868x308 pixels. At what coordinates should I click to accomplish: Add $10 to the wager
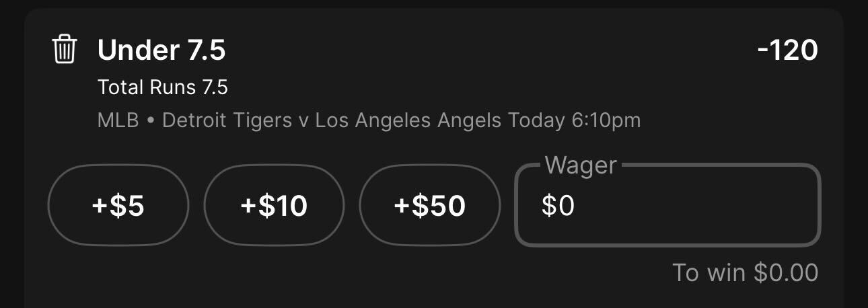[x=274, y=206]
